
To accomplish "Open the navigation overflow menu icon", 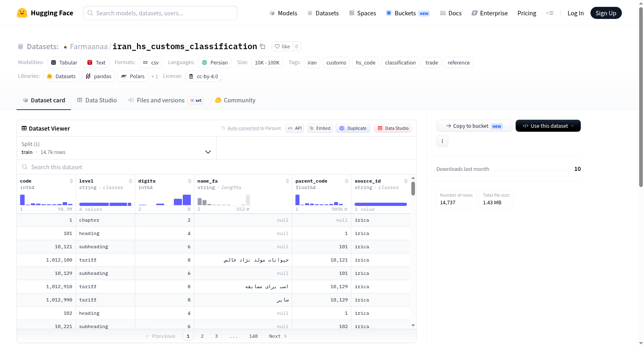I will coord(549,13).
